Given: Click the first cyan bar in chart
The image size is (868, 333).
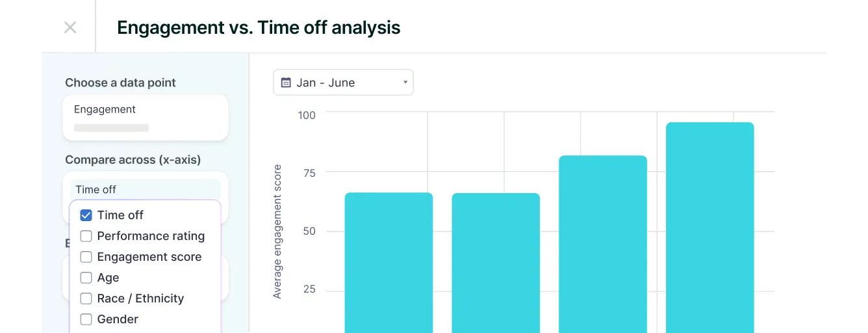Looking at the screenshot, I should [x=389, y=263].
